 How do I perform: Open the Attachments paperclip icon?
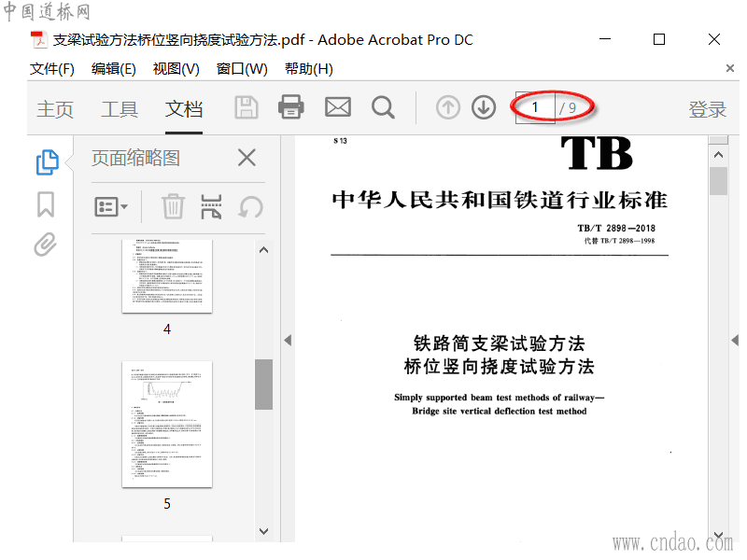[45, 245]
